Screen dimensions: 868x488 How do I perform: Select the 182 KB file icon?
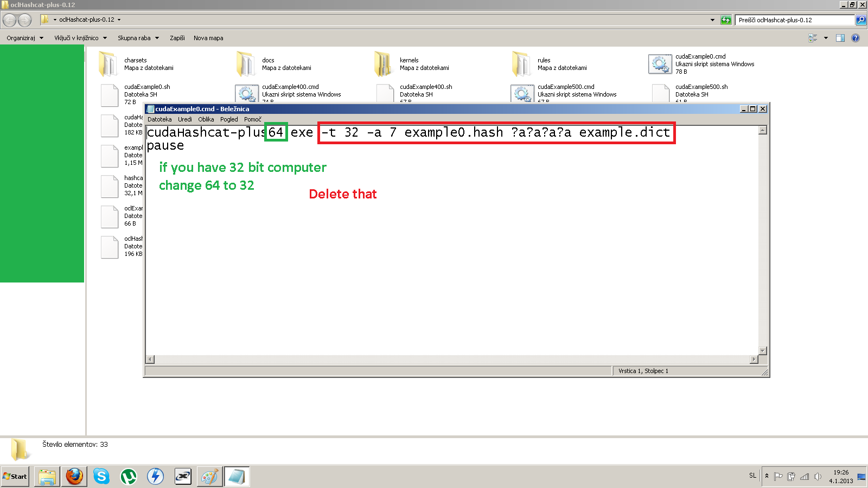(x=109, y=125)
